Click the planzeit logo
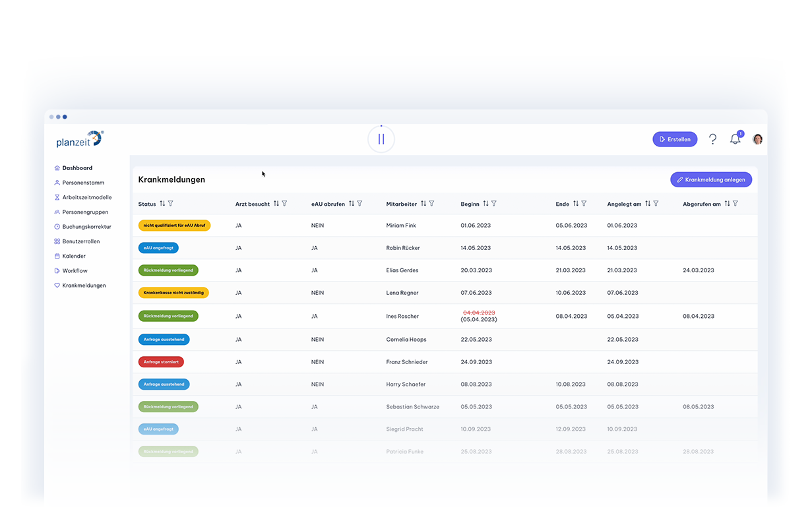The image size is (812, 521). [79, 139]
